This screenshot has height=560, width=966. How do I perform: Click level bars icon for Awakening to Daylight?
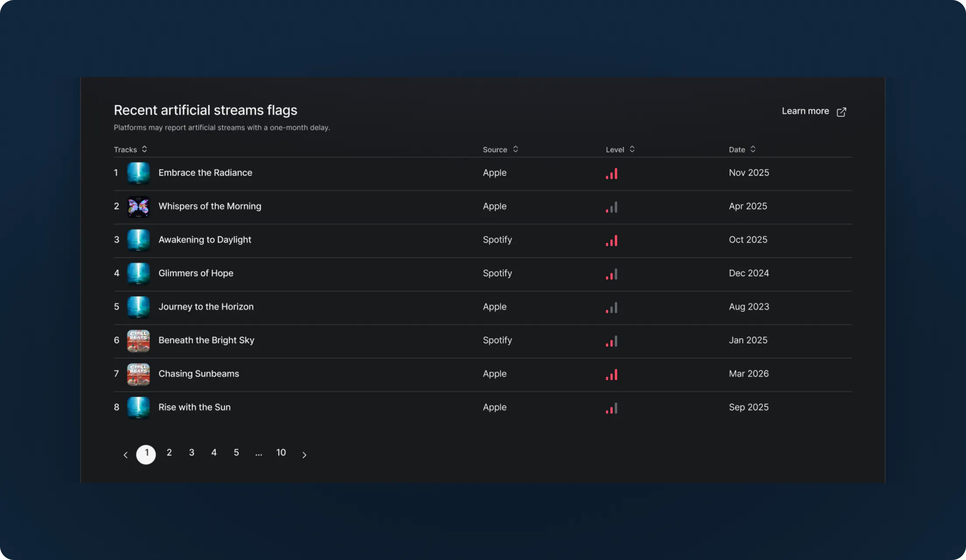612,241
